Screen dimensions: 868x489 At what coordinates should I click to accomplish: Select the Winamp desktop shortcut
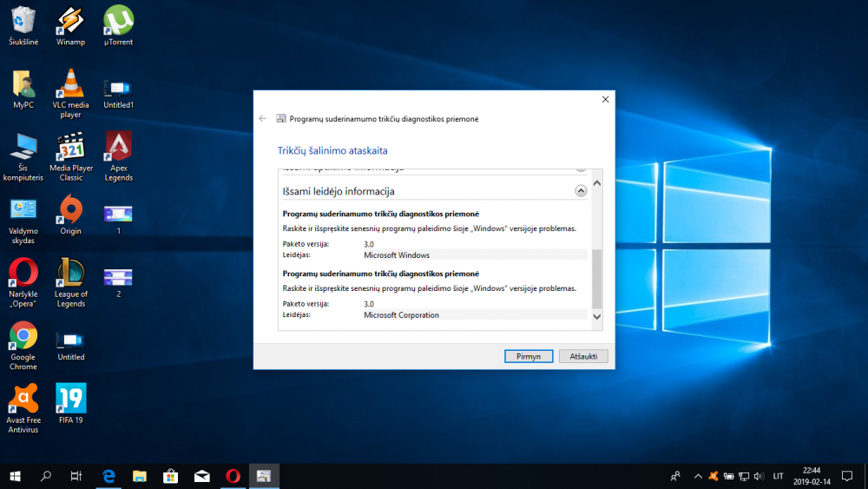coord(71,25)
